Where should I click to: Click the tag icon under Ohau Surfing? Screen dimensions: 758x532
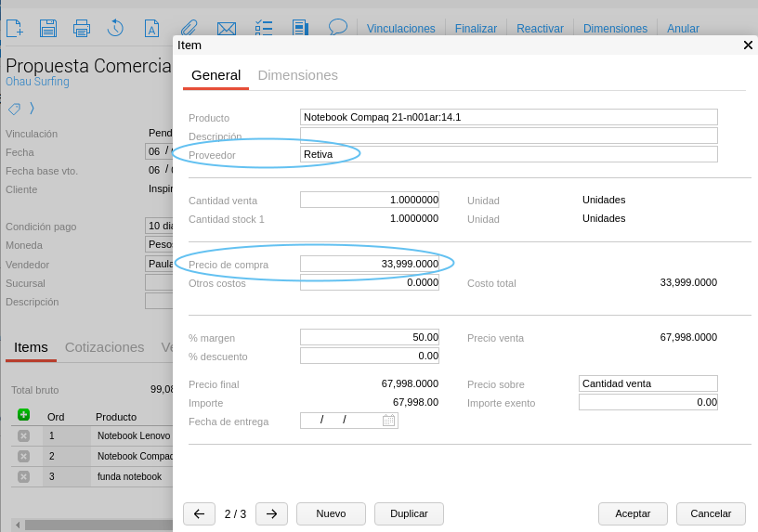[x=14, y=109]
